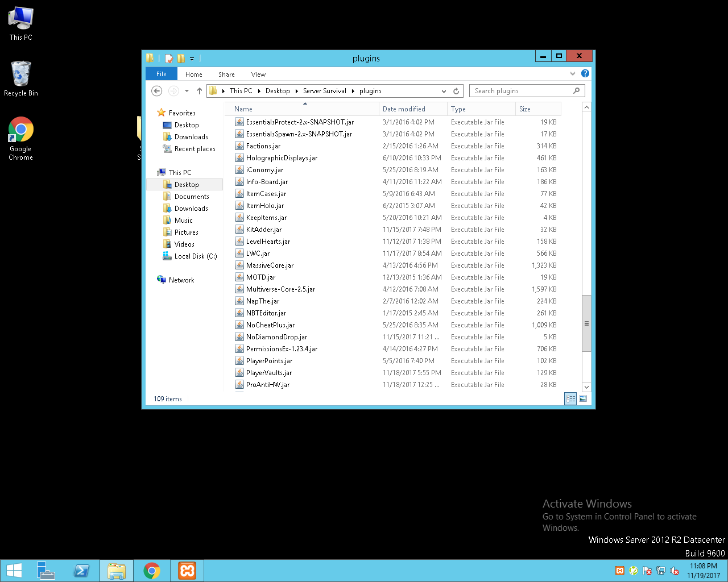This screenshot has width=728, height=582.
Task: Open Server Manager from the taskbar
Action: click(45, 571)
